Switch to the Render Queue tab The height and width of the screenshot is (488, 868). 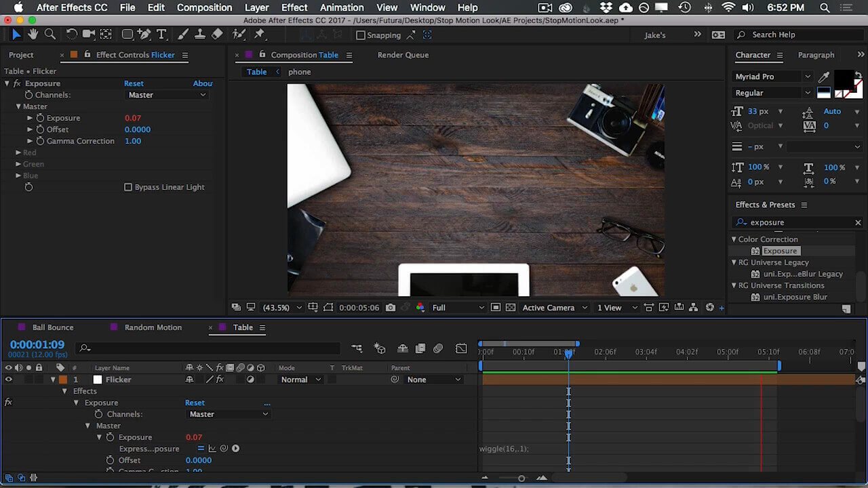[403, 55]
